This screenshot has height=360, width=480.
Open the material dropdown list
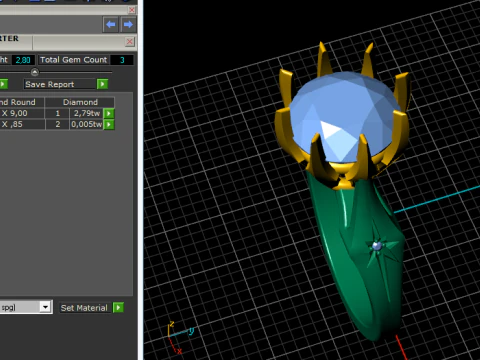(x=45, y=307)
